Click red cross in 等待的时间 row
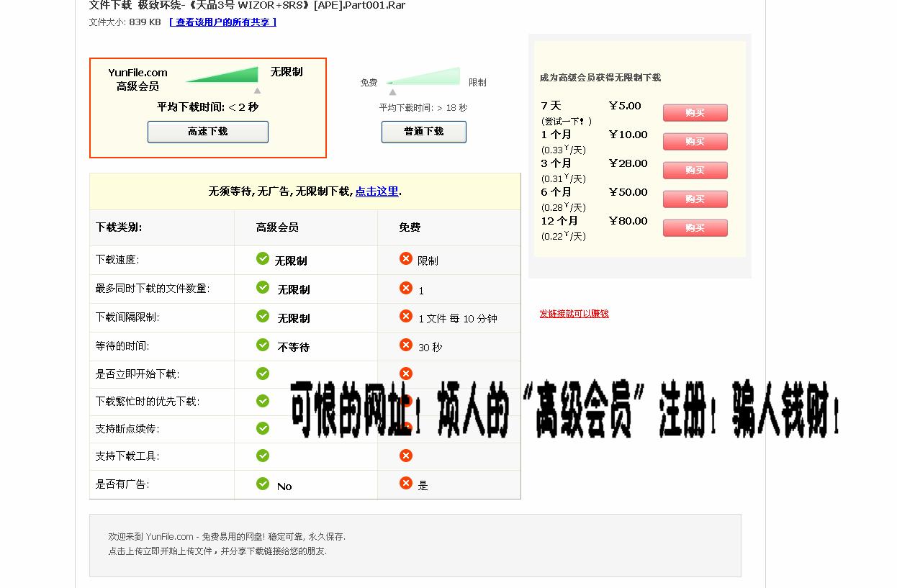Image resolution: width=897 pixels, height=588 pixels. pos(406,345)
